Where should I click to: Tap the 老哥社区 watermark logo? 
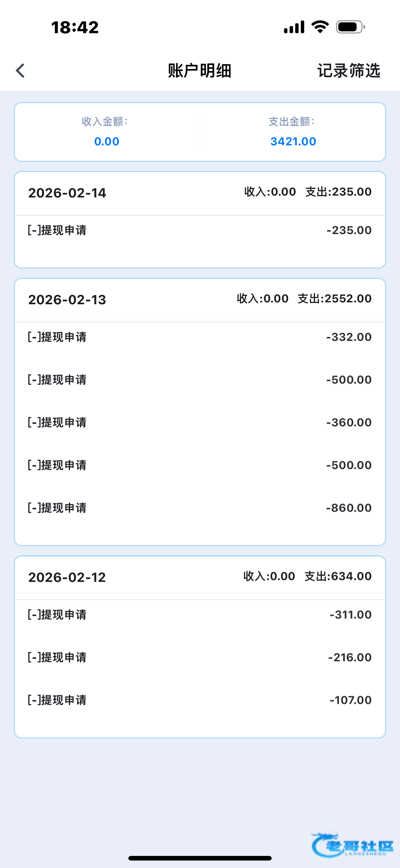tap(352, 845)
